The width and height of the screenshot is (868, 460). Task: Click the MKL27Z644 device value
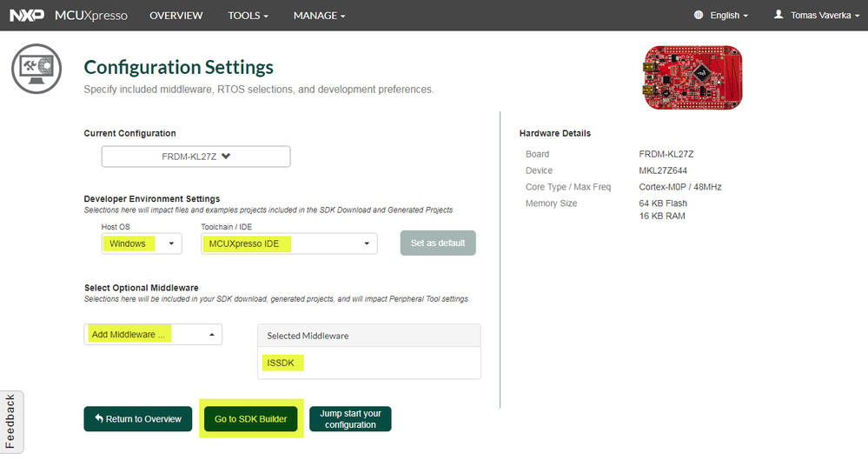(663, 170)
